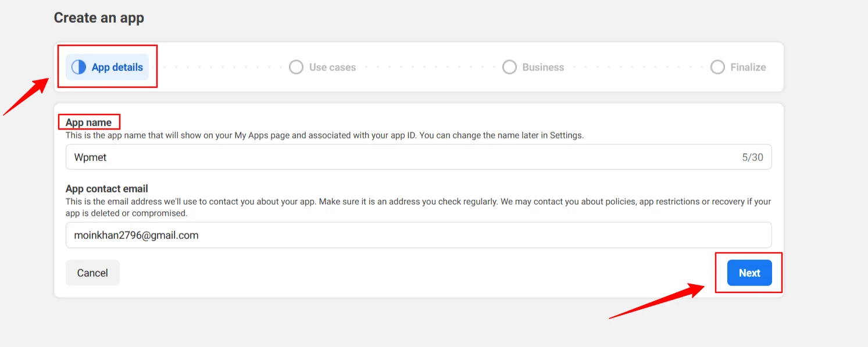Click the Create an app heading
Screen dimensions: 868x347
click(x=99, y=17)
